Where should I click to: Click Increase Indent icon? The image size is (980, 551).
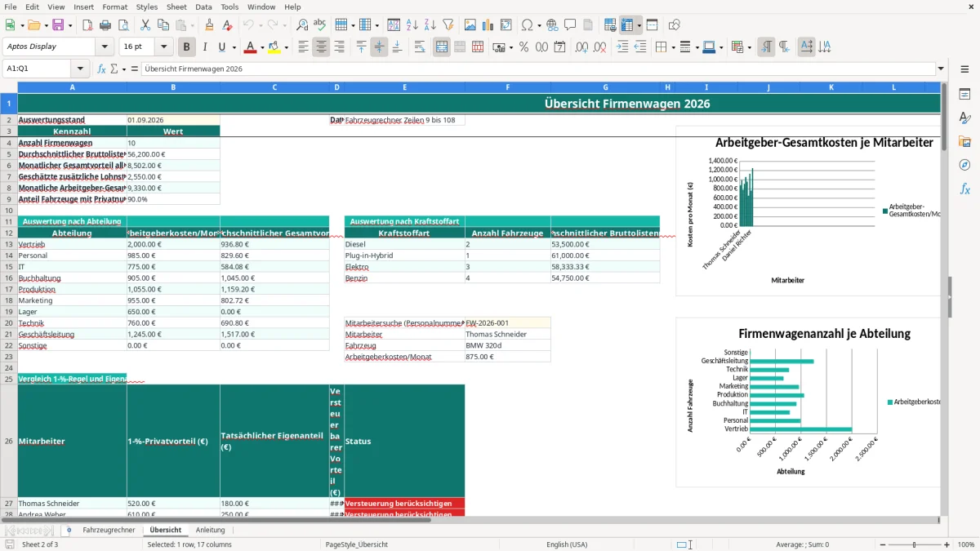click(622, 47)
